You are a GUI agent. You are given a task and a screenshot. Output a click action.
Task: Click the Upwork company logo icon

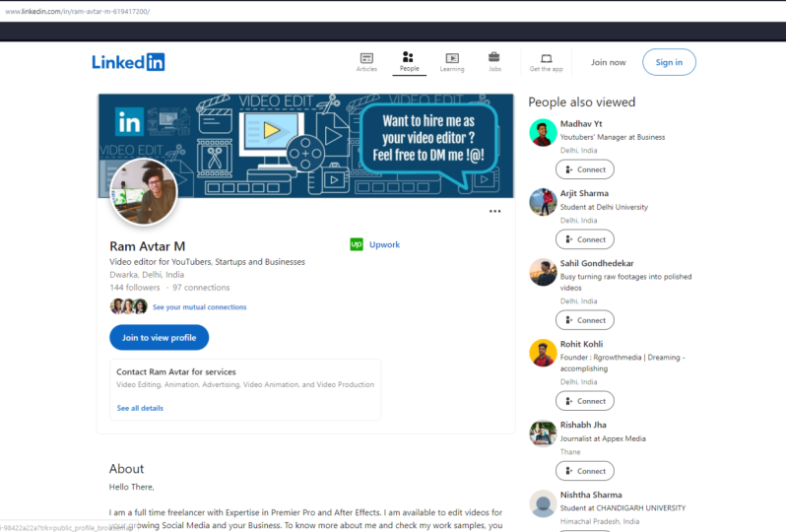[x=357, y=244]
